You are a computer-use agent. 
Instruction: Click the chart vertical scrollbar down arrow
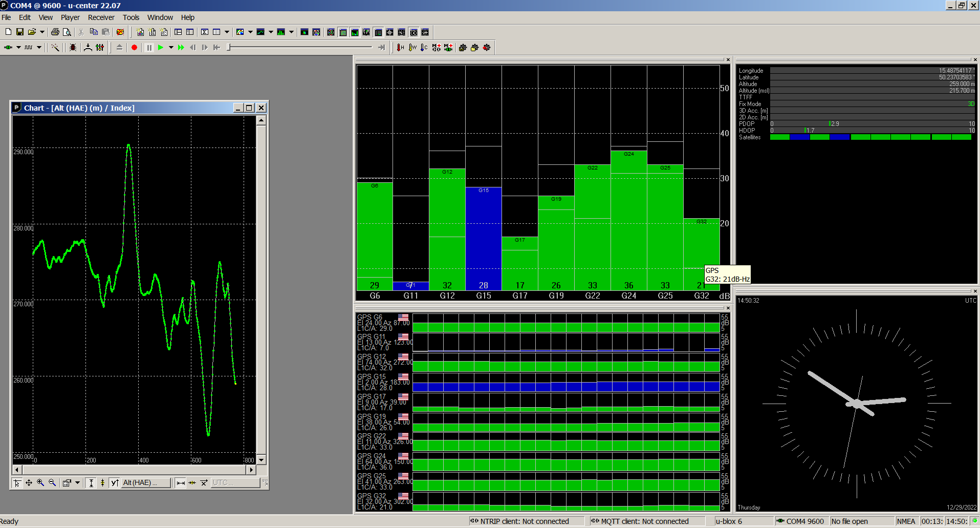tap(261, 459)
